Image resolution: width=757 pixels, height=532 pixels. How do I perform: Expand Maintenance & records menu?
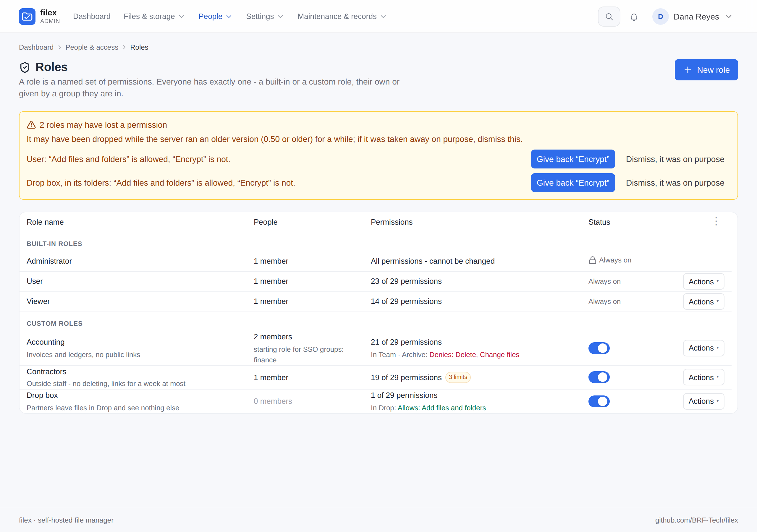tap(342, 17)
